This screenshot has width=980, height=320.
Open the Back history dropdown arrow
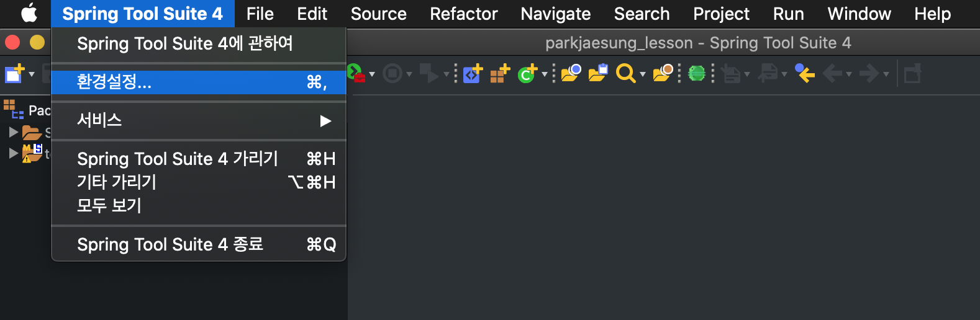pos(849,74)
